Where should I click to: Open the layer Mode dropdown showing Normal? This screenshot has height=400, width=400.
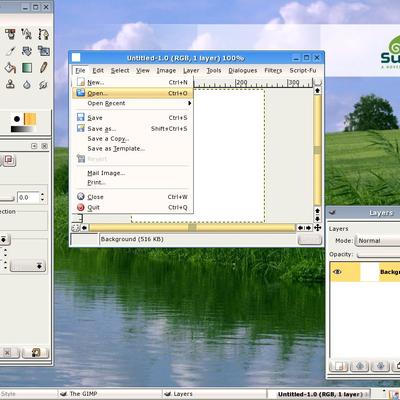(x=378, y=241)
